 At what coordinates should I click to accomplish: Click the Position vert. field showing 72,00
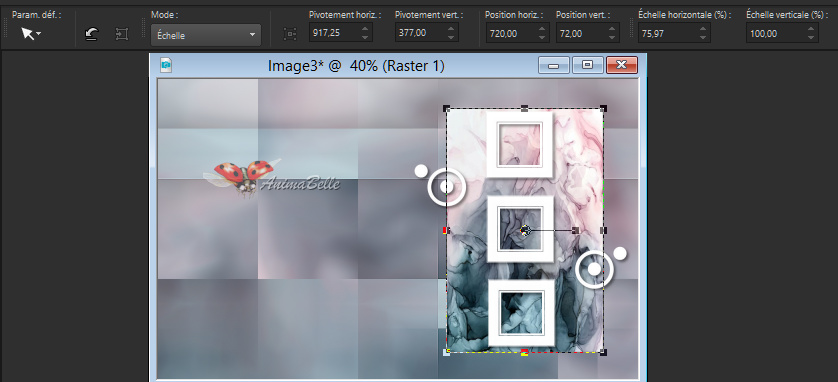tap(580, 33)
